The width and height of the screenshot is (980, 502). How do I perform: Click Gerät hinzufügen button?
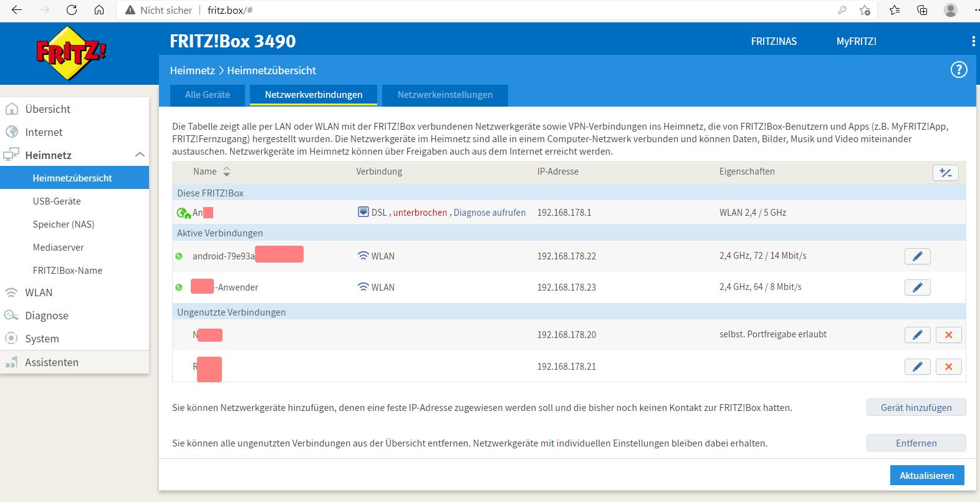coord(916,407)
